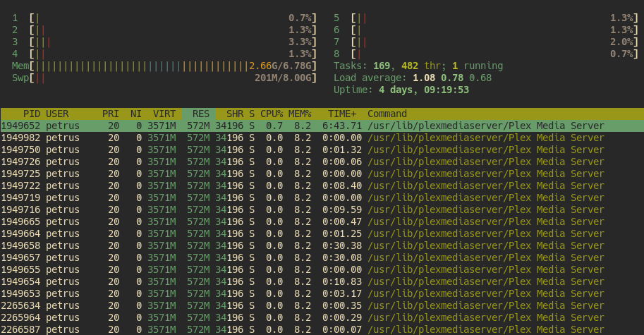
Task: Select process row with PID 1949664
Action: [x=322, y=233]
